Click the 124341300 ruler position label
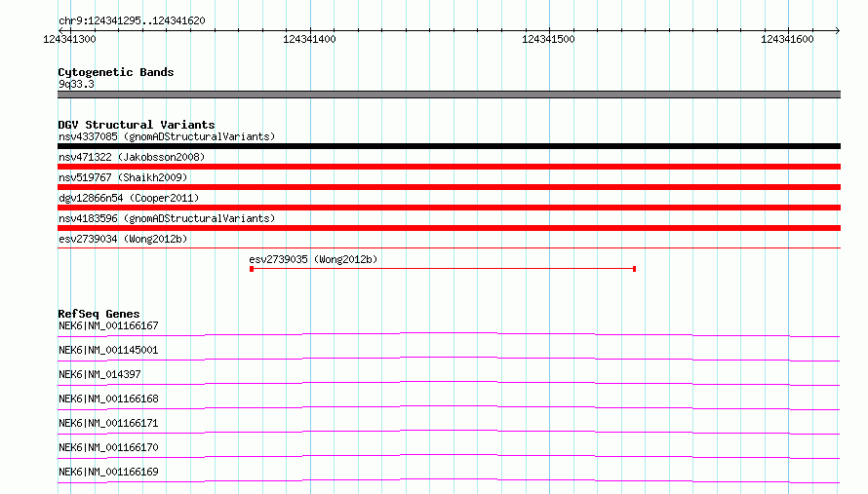The image size is (868, 494). tap(70, 39)
